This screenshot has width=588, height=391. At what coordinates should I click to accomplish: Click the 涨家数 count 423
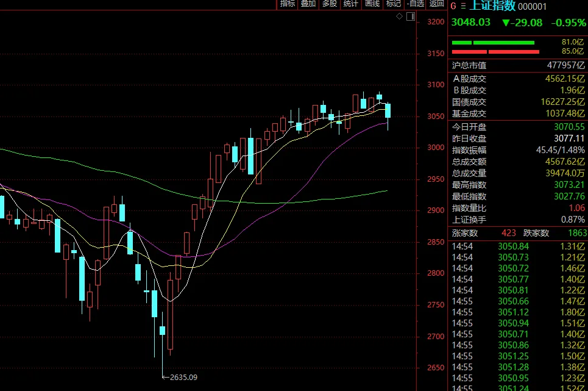coord(509,233)
